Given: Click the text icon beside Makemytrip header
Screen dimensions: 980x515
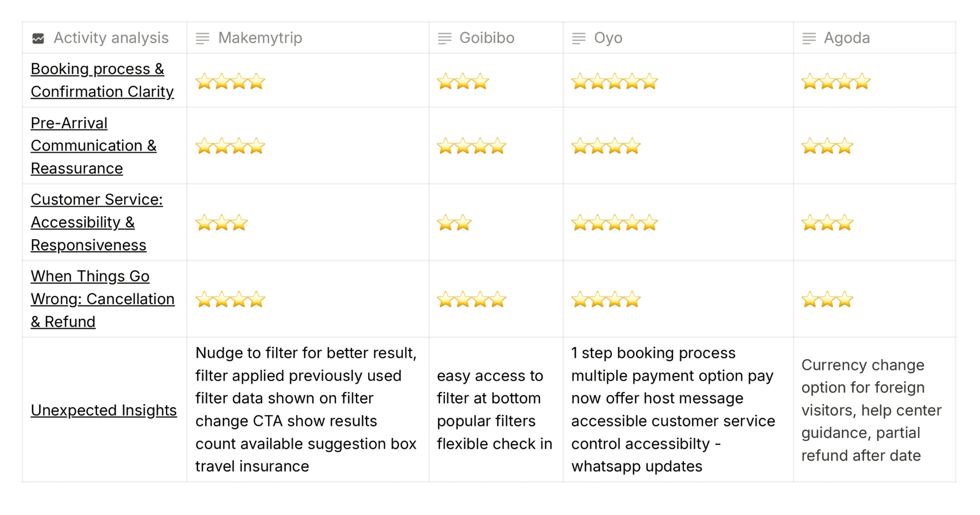Looking at the screenshot, I should 203,38.
